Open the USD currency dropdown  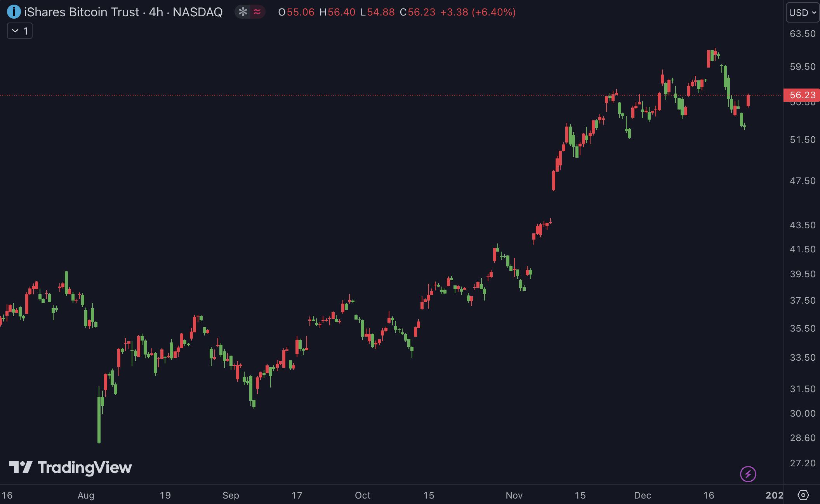802,12
